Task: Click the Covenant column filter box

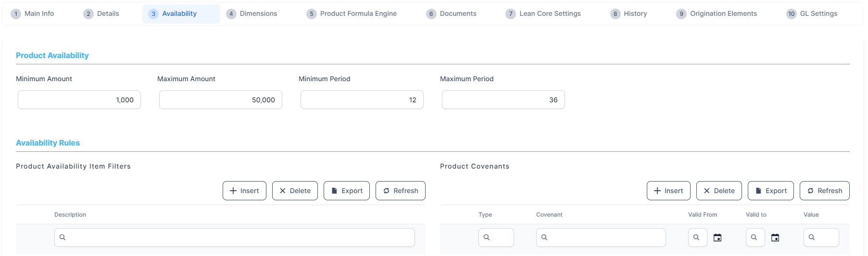Action: (601, 238)
